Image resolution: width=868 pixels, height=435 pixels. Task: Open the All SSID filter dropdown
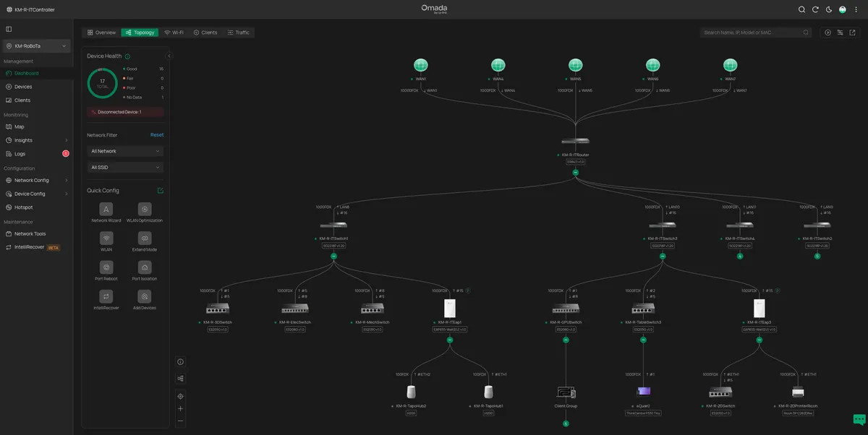tap(125, 167)
